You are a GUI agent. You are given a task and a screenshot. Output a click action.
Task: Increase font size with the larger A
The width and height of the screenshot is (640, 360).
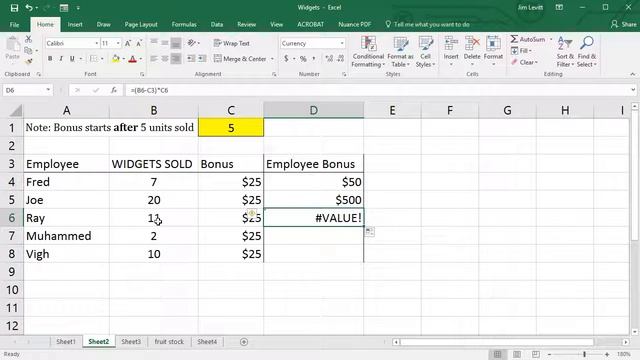[128, 43]
